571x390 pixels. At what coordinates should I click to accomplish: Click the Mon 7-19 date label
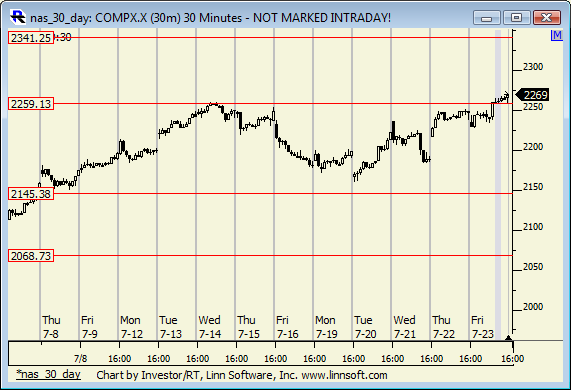coord(326,327)
